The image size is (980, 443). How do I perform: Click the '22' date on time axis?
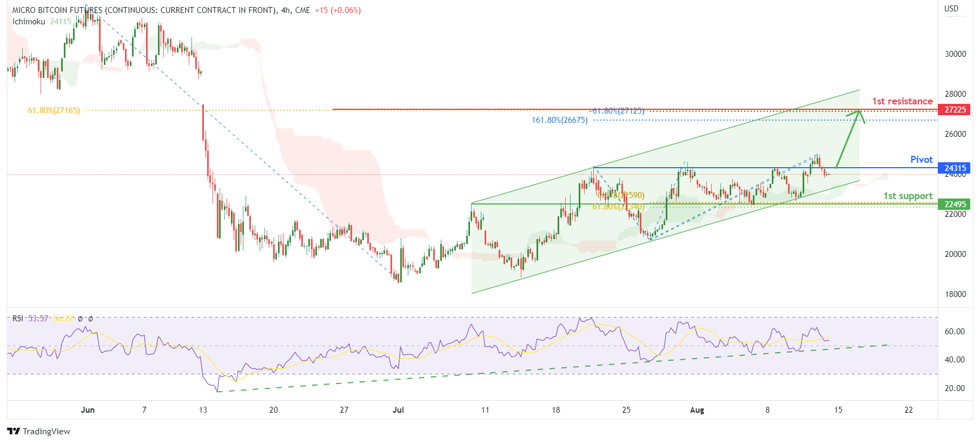pos(909,410)
